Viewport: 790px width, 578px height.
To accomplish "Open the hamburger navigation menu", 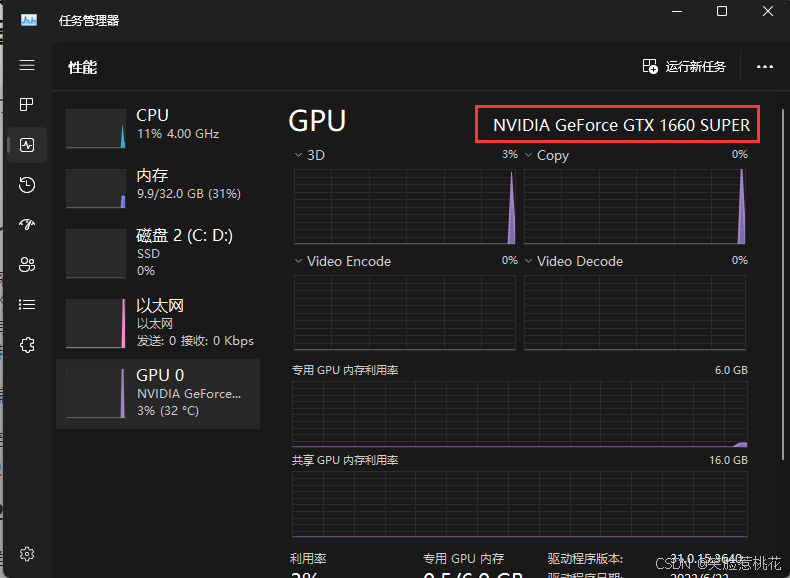I will coord(27,65).
